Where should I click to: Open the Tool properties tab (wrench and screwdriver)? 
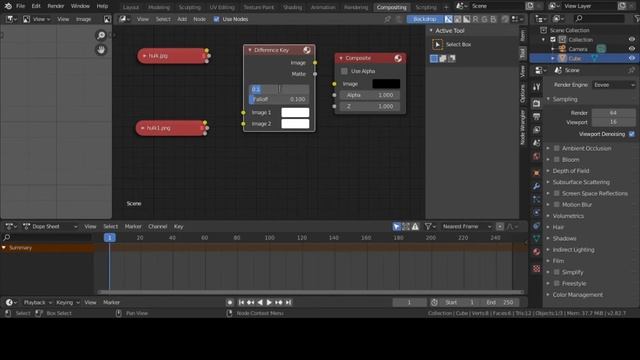536,87
